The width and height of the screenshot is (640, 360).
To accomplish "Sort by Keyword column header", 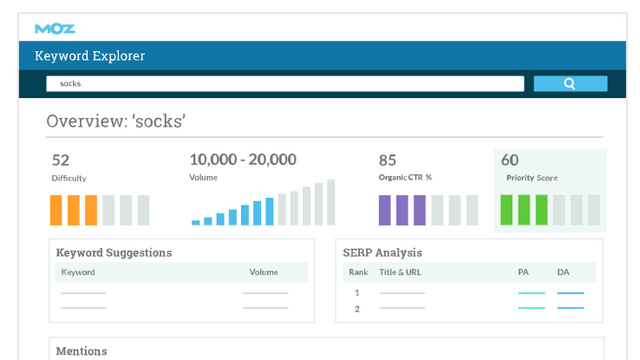I will [x=78, y=272].
